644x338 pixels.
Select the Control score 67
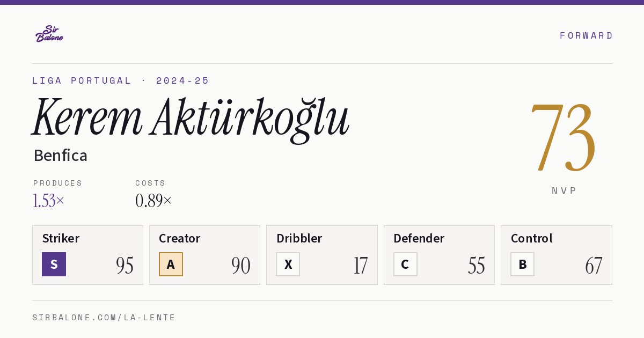pyautogui.click(x=594, y=266)
